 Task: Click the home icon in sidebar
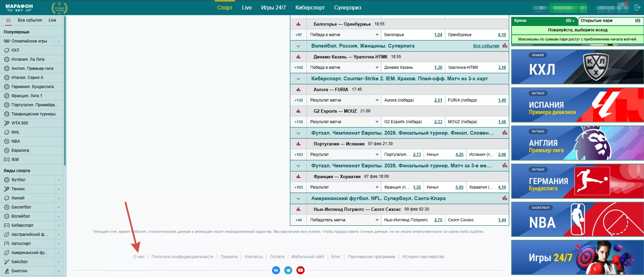pyautogui.click(x=8, y=20)
